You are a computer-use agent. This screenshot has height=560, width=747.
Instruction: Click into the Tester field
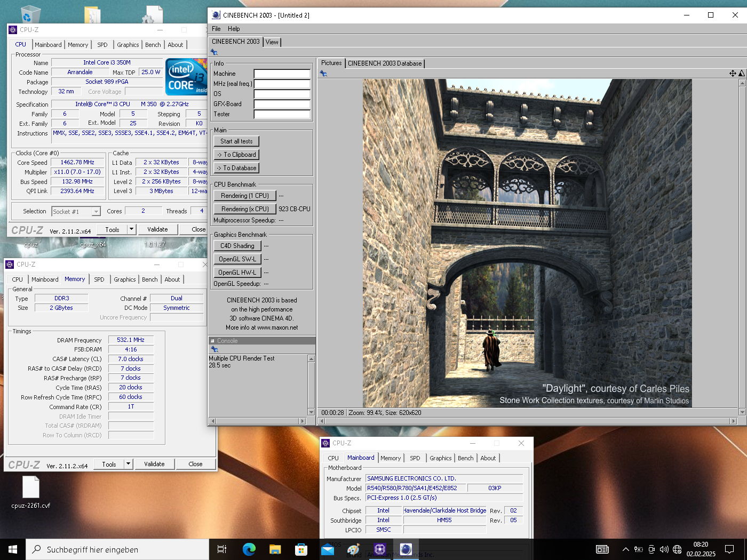282,114
